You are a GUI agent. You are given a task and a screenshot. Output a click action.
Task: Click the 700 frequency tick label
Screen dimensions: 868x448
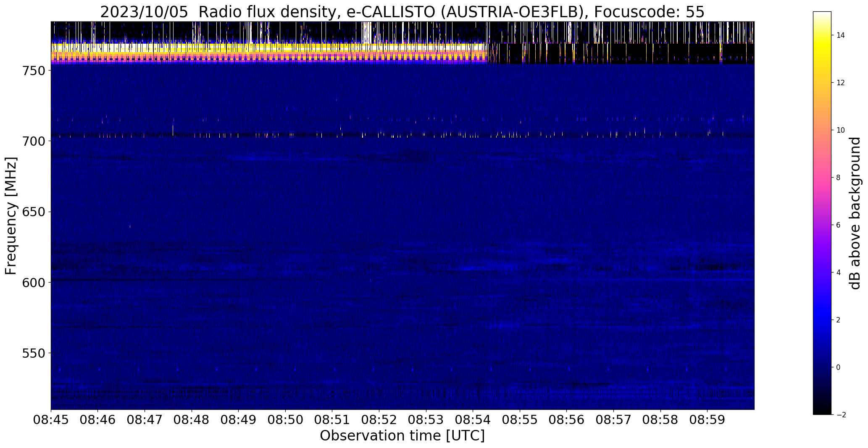point(33,141)
